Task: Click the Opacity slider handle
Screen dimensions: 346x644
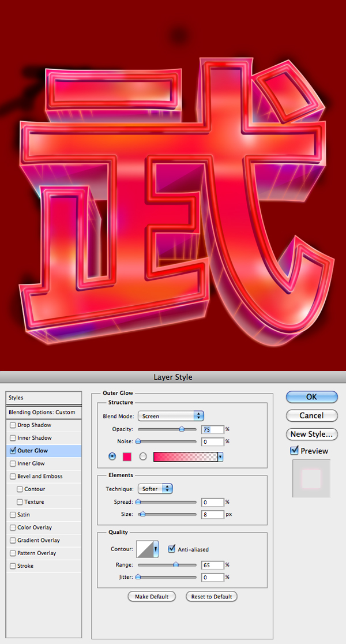Action: [x=182, y=429]
